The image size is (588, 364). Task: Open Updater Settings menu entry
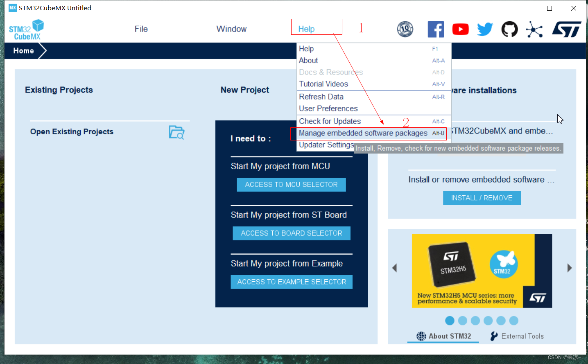[x=326, y=145]
